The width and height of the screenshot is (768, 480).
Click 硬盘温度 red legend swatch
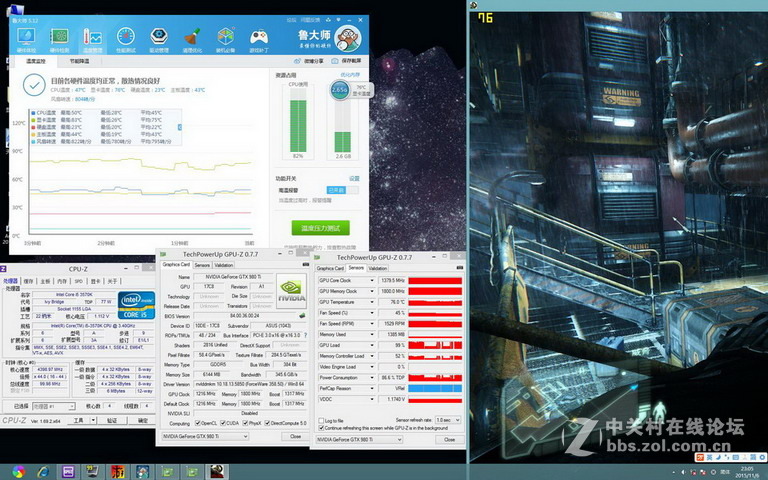click(33, 127)
